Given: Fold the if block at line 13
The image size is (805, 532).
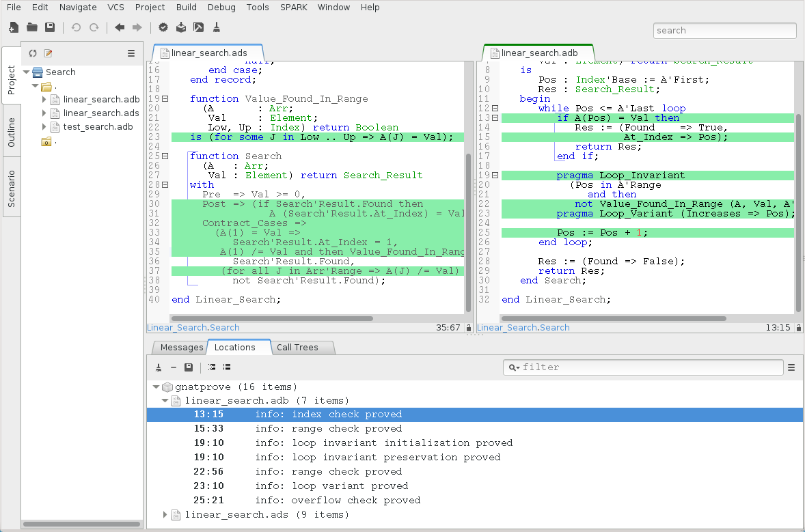Looking at the screenshot, I should 495,118.
